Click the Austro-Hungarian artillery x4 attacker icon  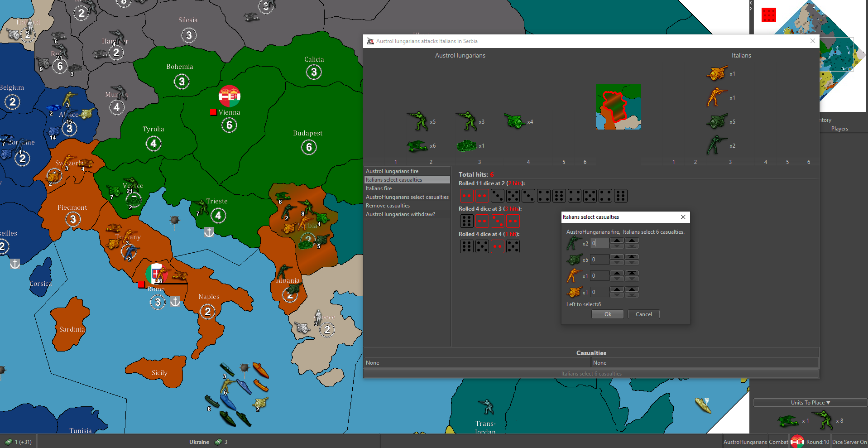[514, 121]
